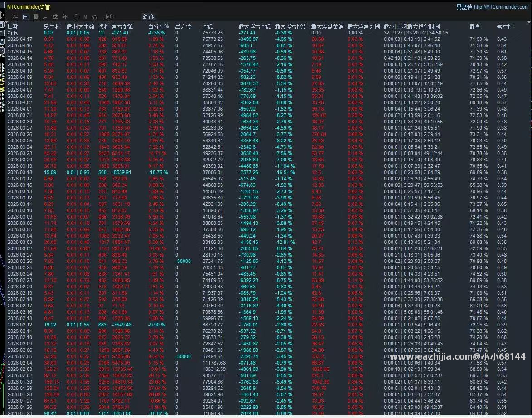
Task: Switch to the 周 weekly tab
Action: click(x=35, y=17)
